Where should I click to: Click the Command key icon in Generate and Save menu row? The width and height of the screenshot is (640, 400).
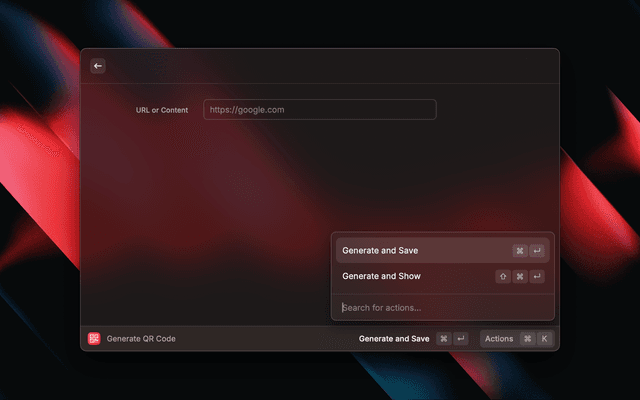point(520,251)
